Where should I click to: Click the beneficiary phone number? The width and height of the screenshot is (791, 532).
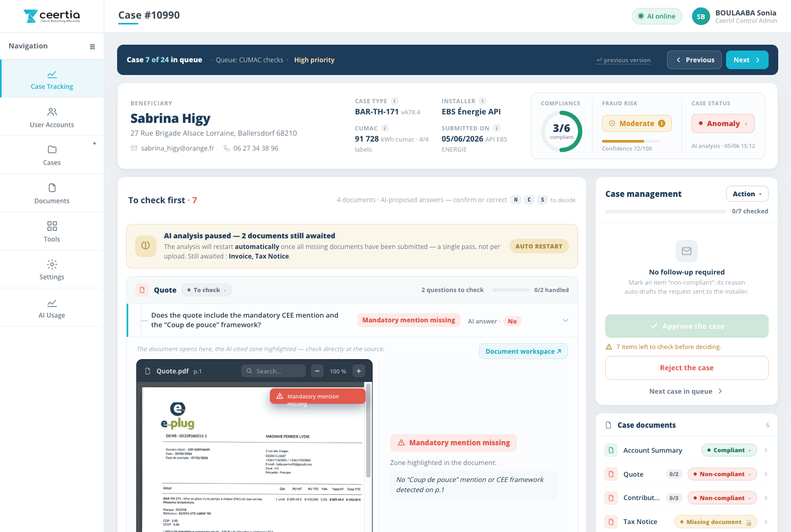256,148
